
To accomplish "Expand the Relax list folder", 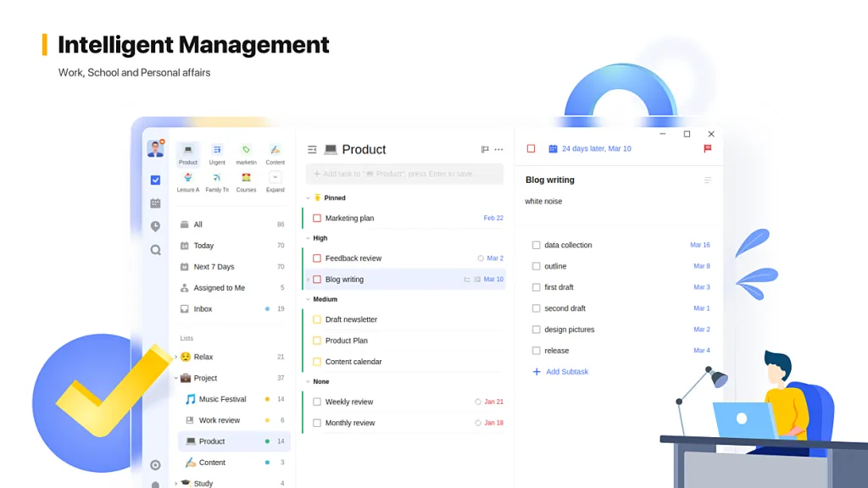I will point(175,358).
